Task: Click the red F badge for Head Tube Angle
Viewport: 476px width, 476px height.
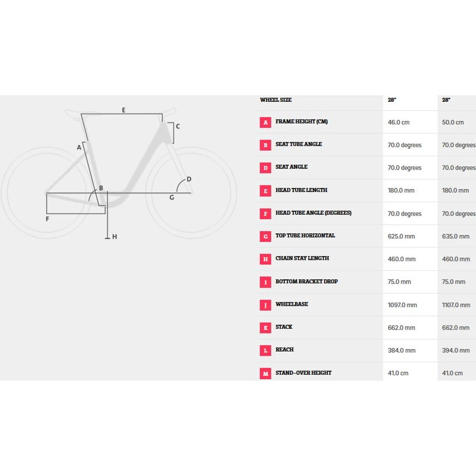Action: click(x=265, y=213)
